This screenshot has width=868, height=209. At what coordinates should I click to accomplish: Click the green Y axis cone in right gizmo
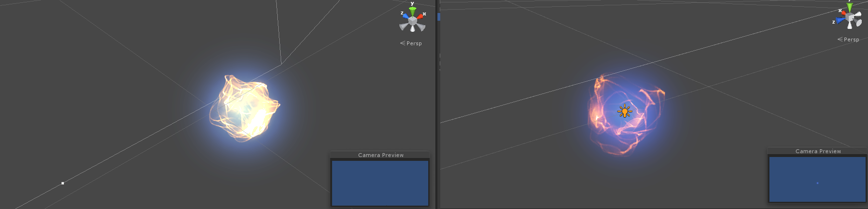click(850, 7)
